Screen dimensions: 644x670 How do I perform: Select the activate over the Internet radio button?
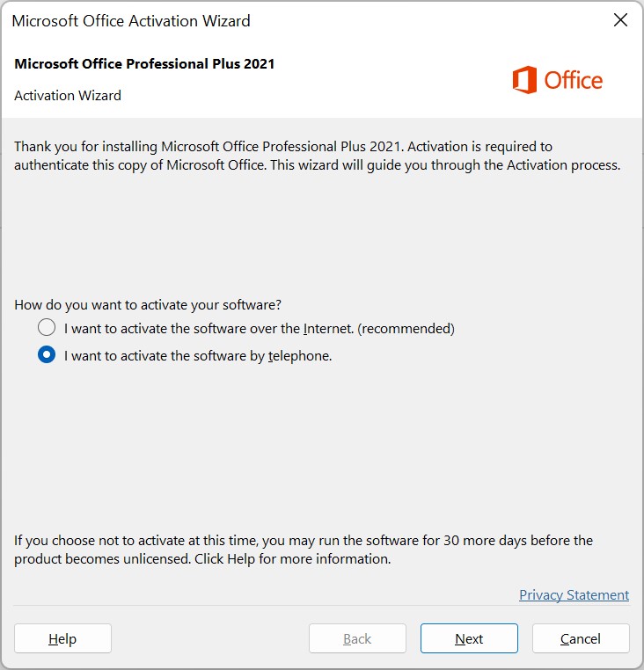coord(47,328)
